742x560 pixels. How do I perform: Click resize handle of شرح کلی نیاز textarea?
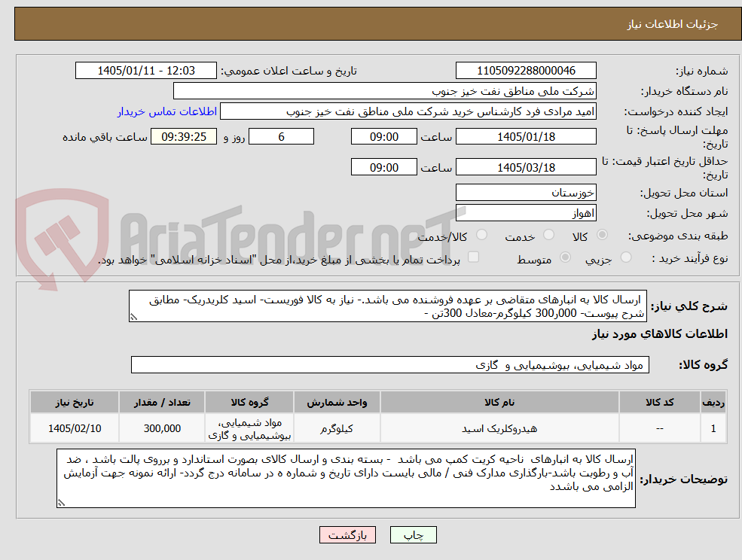(133, 318)
